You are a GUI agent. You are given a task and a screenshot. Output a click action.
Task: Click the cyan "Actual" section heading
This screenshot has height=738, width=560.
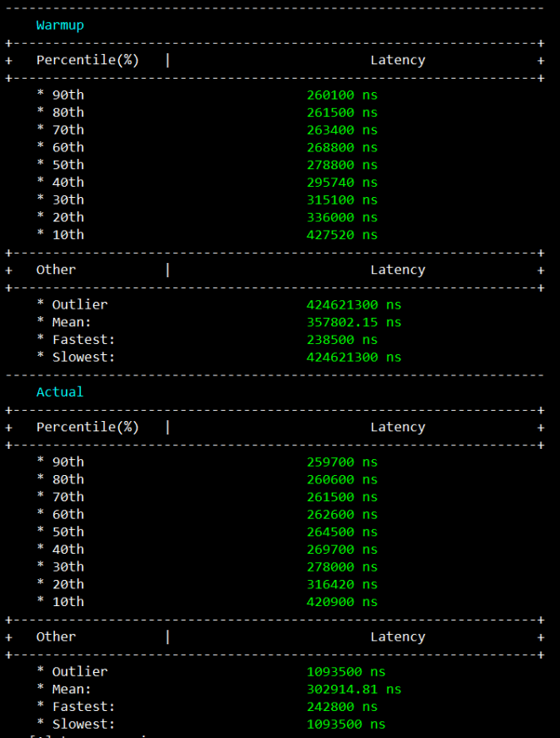(x=60, y=391)
